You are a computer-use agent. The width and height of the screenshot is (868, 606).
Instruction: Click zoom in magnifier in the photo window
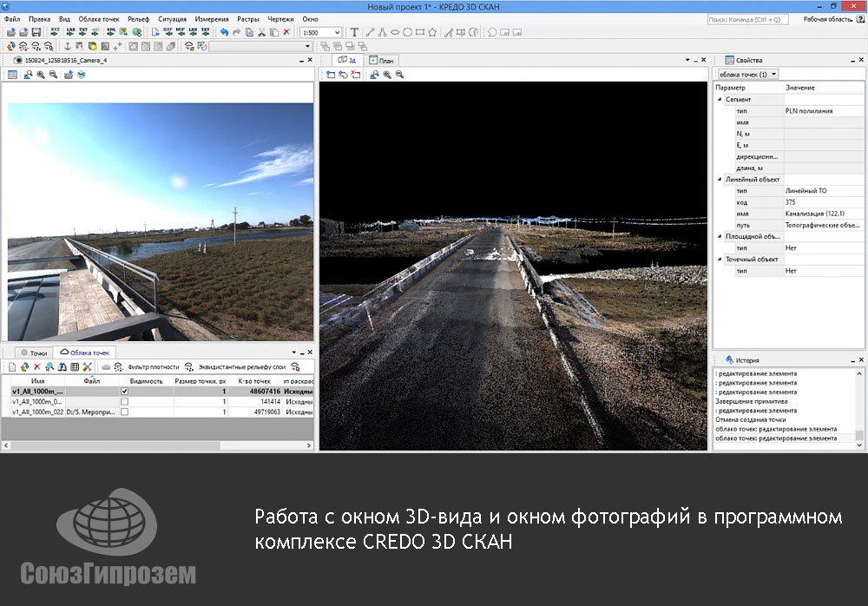click(x=41, y=75)
